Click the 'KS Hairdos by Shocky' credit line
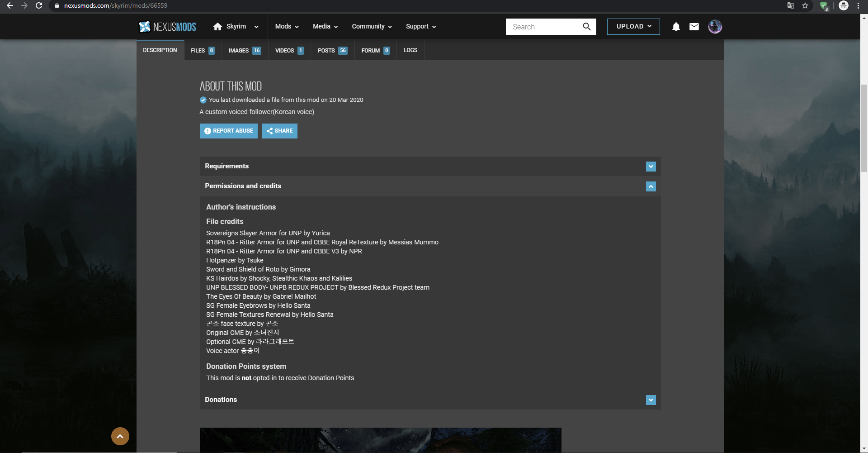This screenshot has width=868, height=453. [279, 279]
